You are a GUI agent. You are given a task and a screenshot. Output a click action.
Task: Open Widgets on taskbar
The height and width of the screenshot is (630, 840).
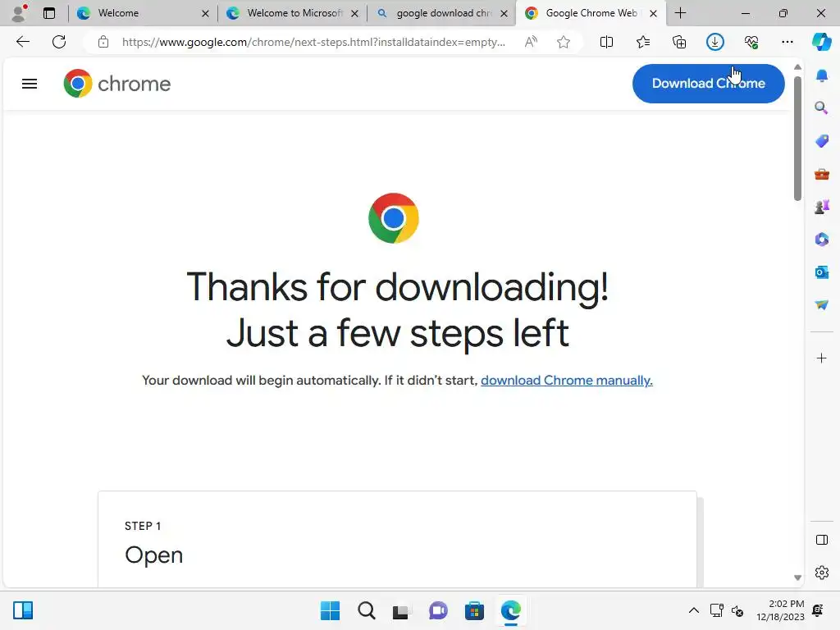(x=23, y=610)
